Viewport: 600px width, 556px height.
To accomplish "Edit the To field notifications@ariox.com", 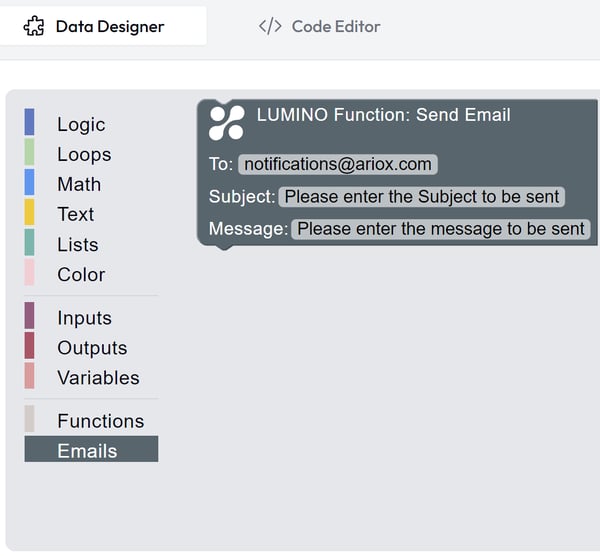I will [x=338, y=164].
